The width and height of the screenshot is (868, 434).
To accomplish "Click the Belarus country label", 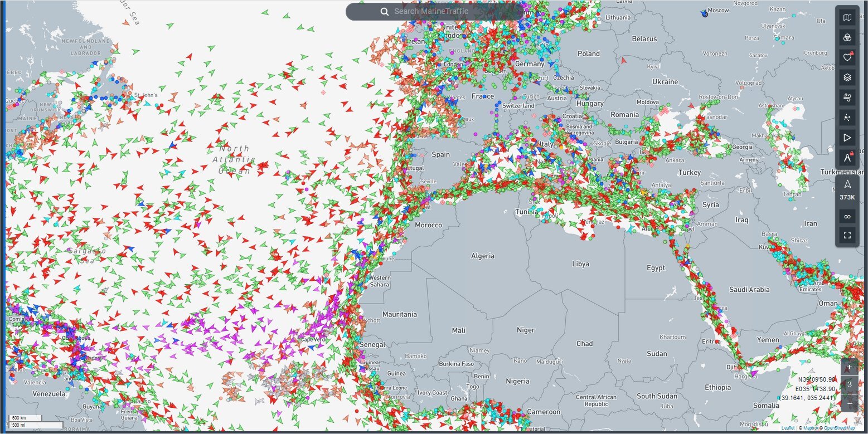I will pos(644,39).
